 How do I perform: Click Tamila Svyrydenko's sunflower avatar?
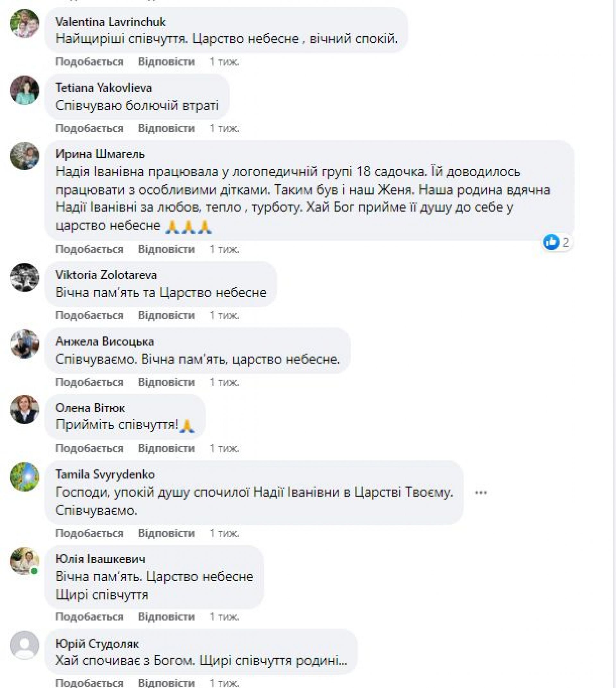pos(25,477)
